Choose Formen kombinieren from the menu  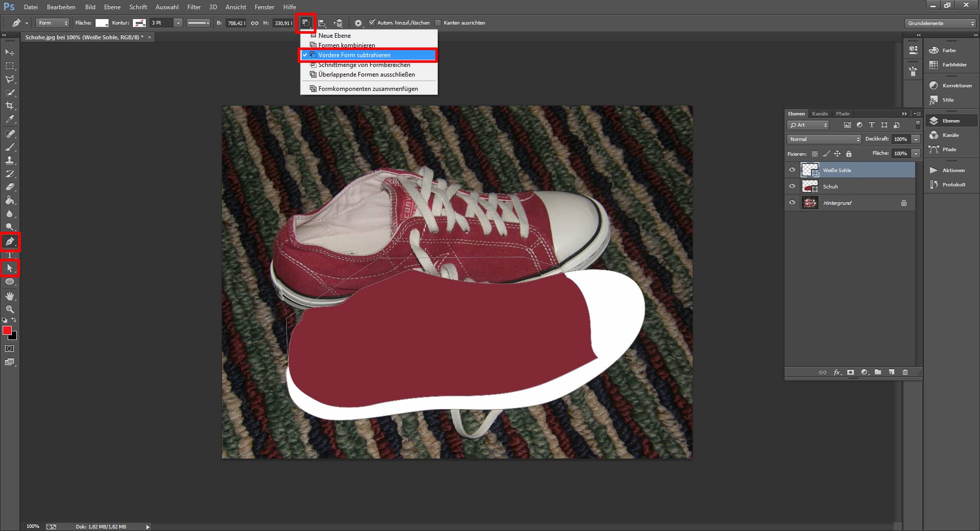[347, 45]
